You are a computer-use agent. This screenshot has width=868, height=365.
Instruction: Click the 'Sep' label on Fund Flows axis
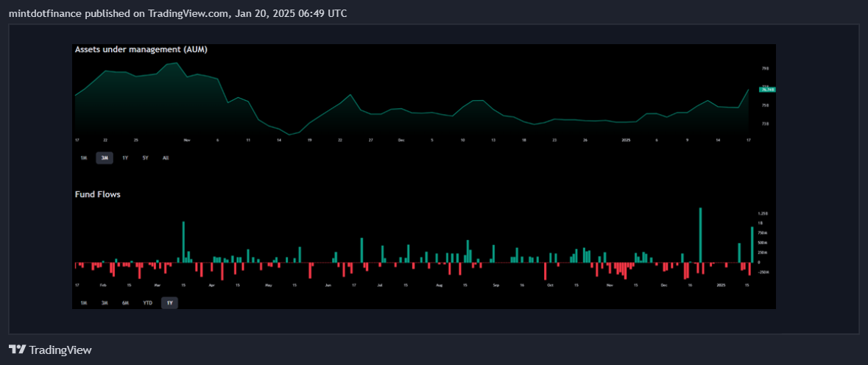[496, 286]
